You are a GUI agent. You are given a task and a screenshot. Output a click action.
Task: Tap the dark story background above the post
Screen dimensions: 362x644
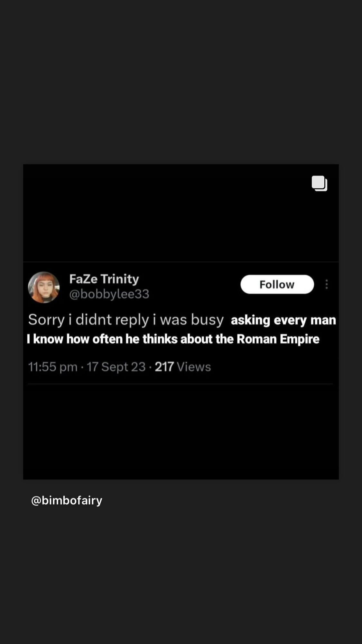(180, 80)
